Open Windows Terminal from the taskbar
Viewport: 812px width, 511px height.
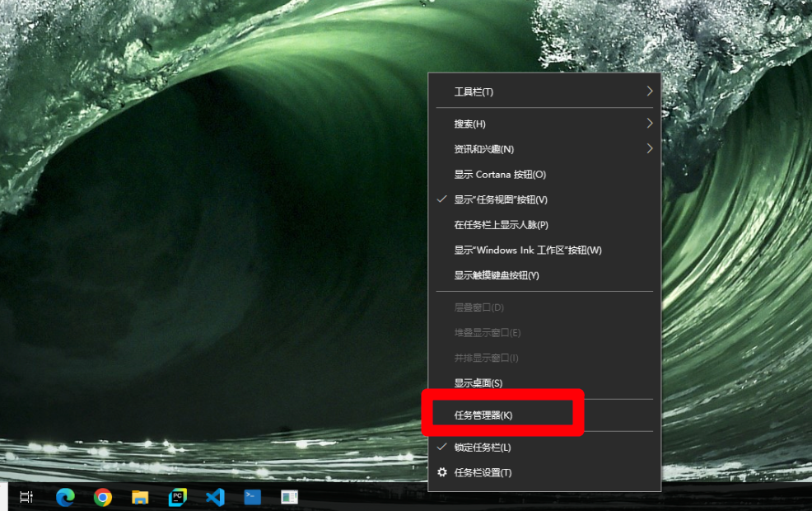[x=251, y=497]
